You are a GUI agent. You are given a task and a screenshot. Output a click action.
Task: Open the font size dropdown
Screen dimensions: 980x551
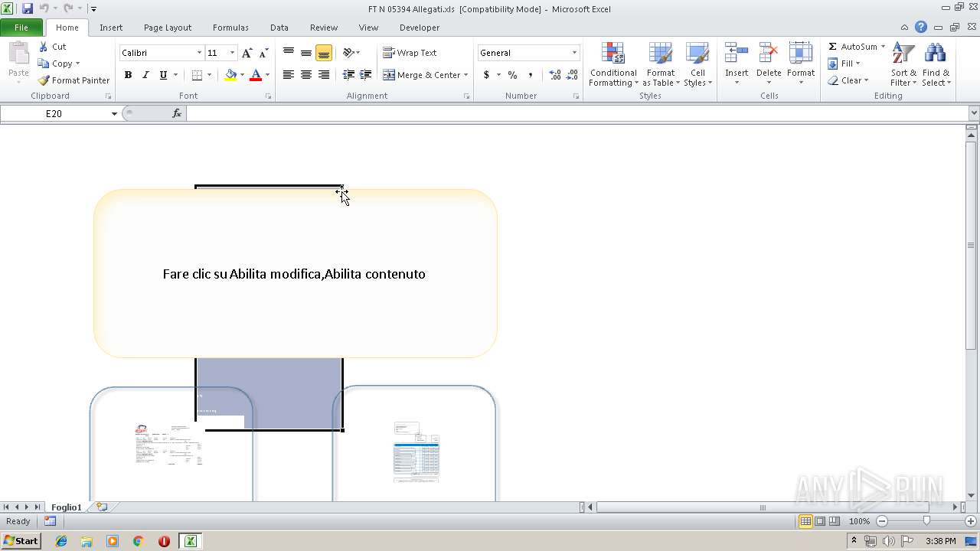point(232,53)
